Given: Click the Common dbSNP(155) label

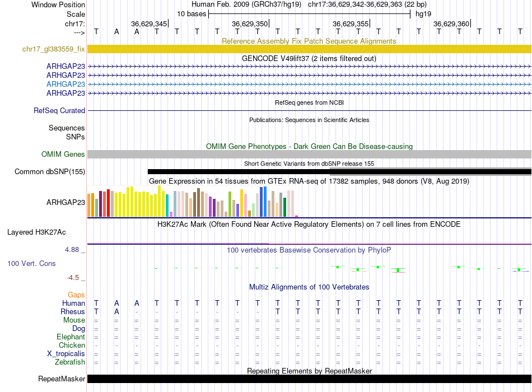Looking at the screenshot, I should click(x=49, y=172).
